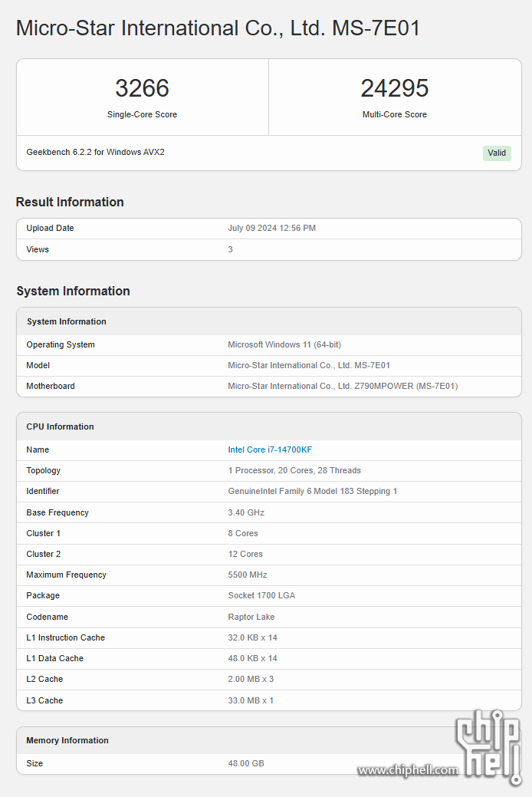Screen dimensions: 532x797
Task: Click the Geekbench 6.2.2 for Windows AVX2 text
Action: (96, 152)
